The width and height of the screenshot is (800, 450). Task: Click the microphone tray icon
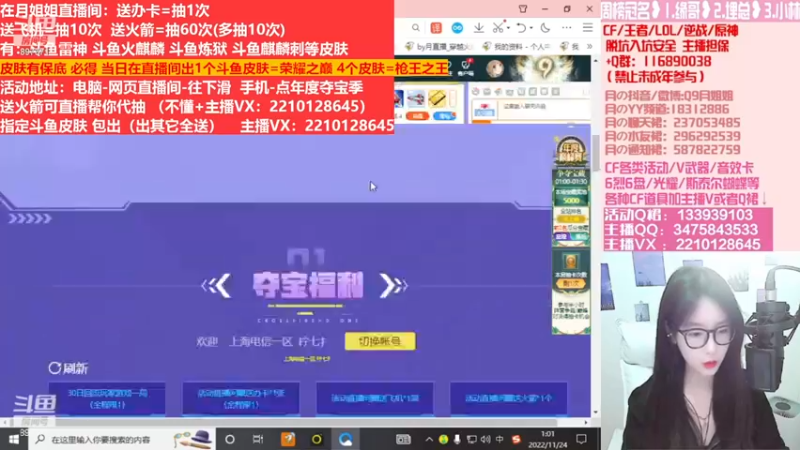457,439
